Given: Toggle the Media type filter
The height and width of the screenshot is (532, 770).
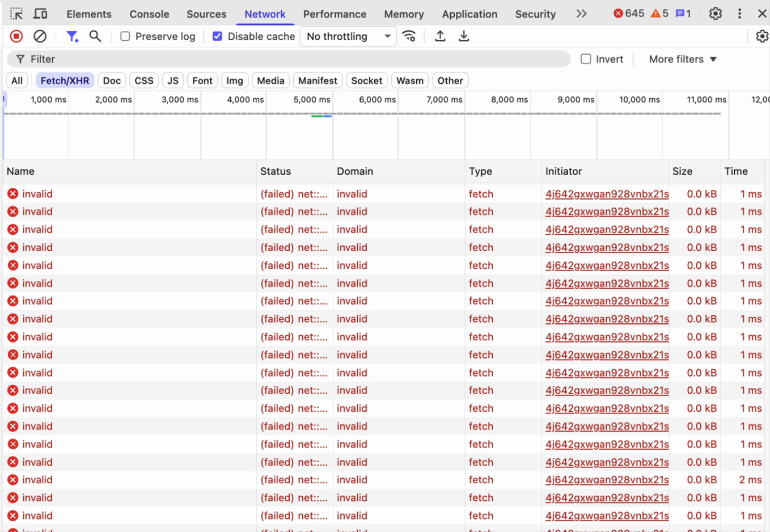Looking at the screenshot, I should coord(270,81).
